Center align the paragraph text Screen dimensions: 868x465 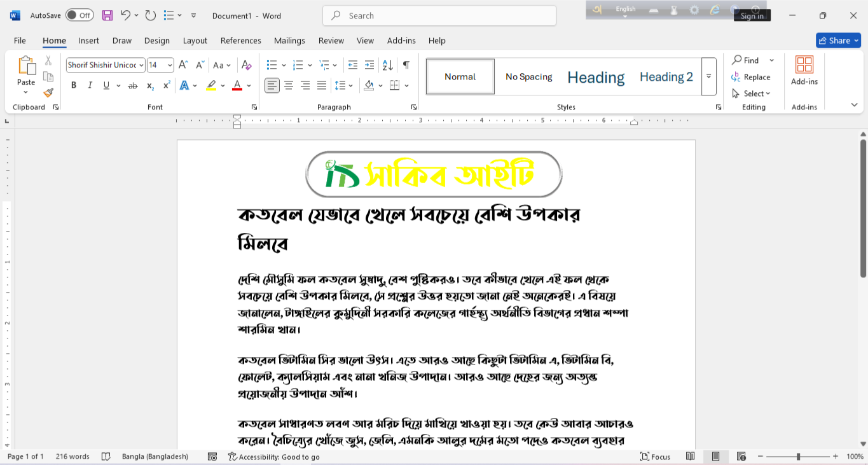pos(289,85)
